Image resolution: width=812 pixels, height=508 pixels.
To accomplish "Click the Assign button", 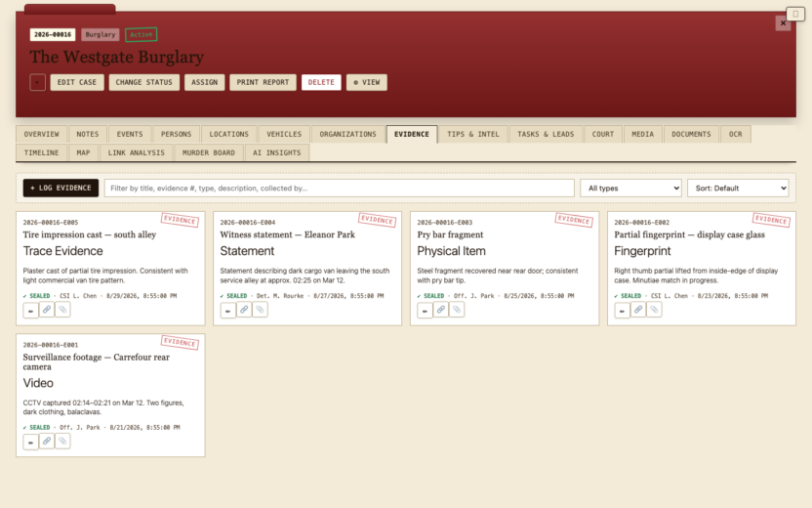I will click(x=205, y=82).
